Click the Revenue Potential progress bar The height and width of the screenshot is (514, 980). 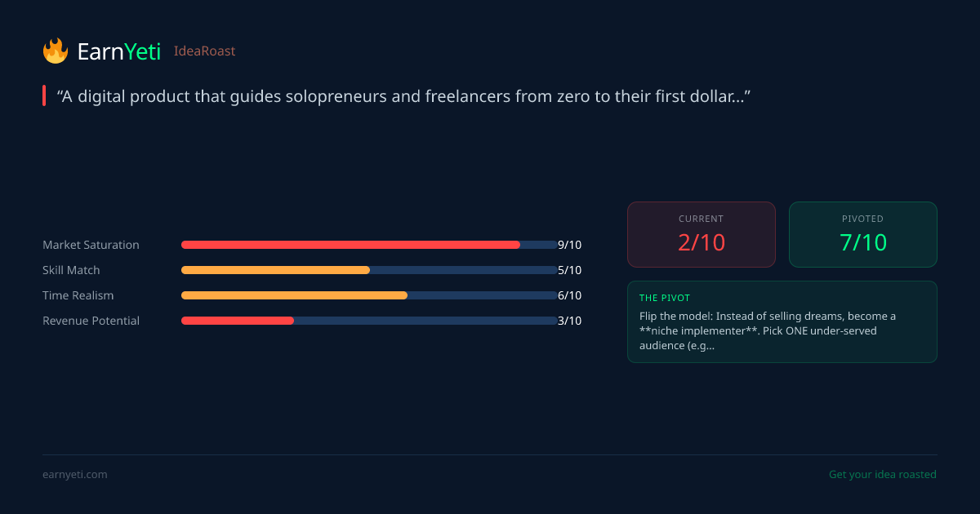(369, 321)
